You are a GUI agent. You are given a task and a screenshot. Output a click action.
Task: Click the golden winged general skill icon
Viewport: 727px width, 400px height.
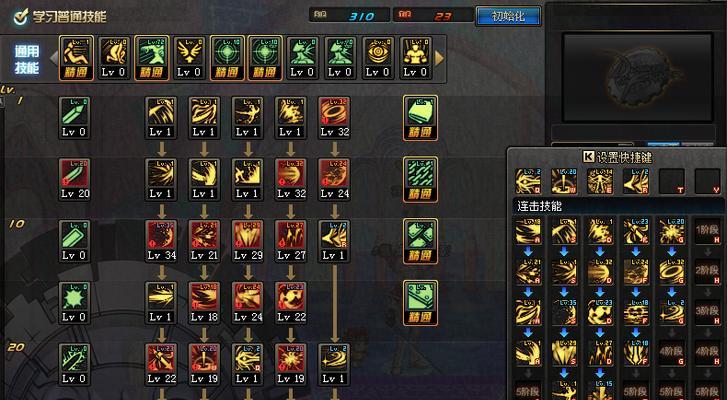(x=189, y=58)
